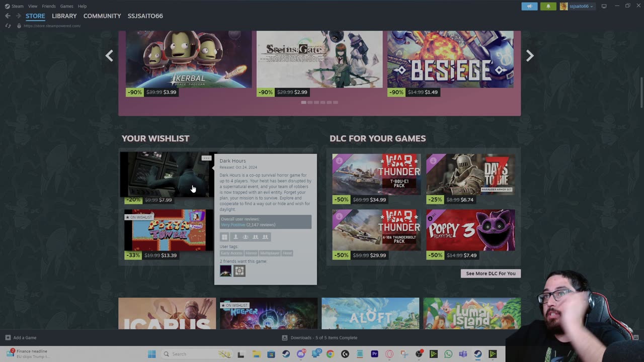
Task: Show next carousel items with right arrow
Action: click(x=529, y=56)
